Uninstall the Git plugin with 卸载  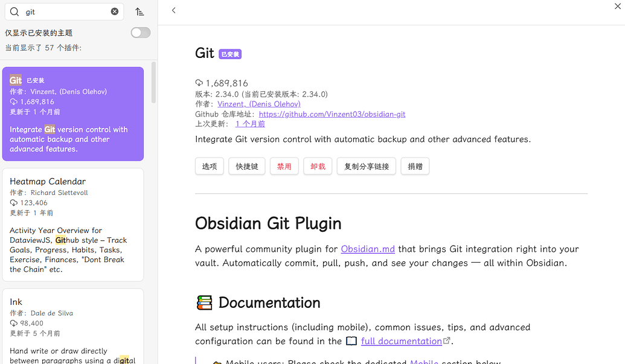point(318,165)
